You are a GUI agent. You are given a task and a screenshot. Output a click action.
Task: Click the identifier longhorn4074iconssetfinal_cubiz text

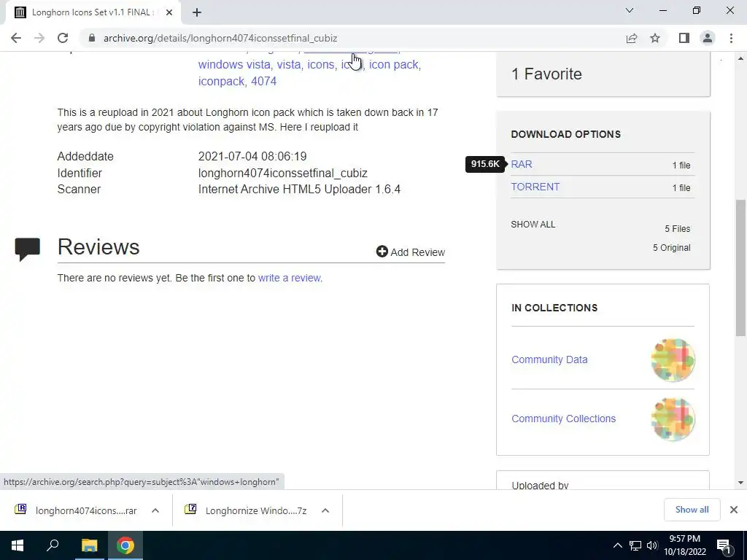coord(283,174)
